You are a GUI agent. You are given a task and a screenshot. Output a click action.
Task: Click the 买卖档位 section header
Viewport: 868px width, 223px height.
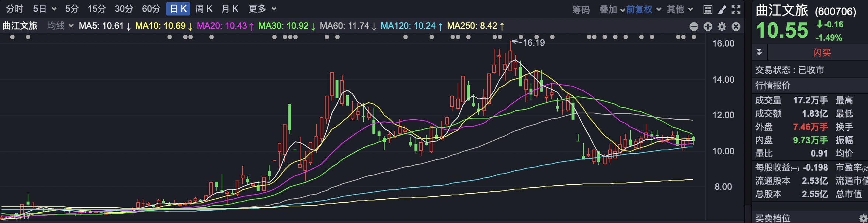tap(773, 218)
